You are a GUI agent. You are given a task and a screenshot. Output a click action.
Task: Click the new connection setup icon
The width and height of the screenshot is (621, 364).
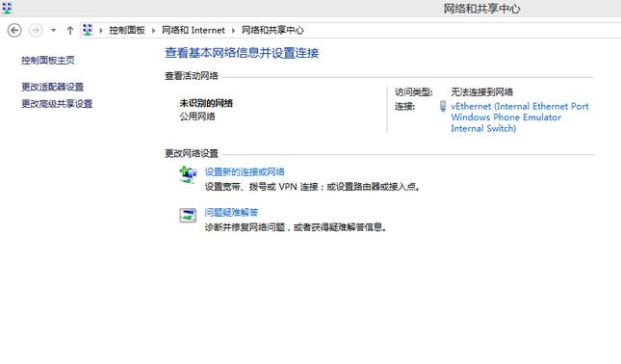click(x=188, y=174)
